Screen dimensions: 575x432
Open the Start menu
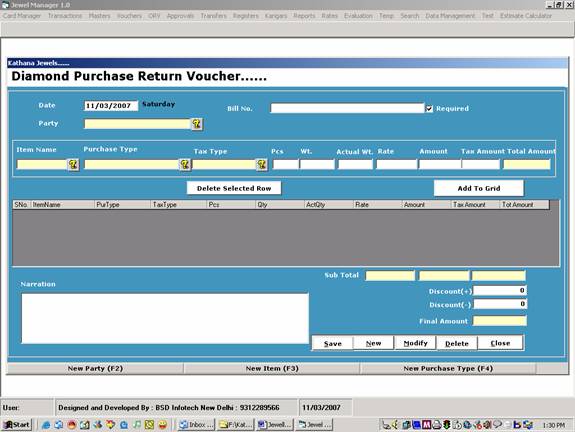tap(17, 425)
